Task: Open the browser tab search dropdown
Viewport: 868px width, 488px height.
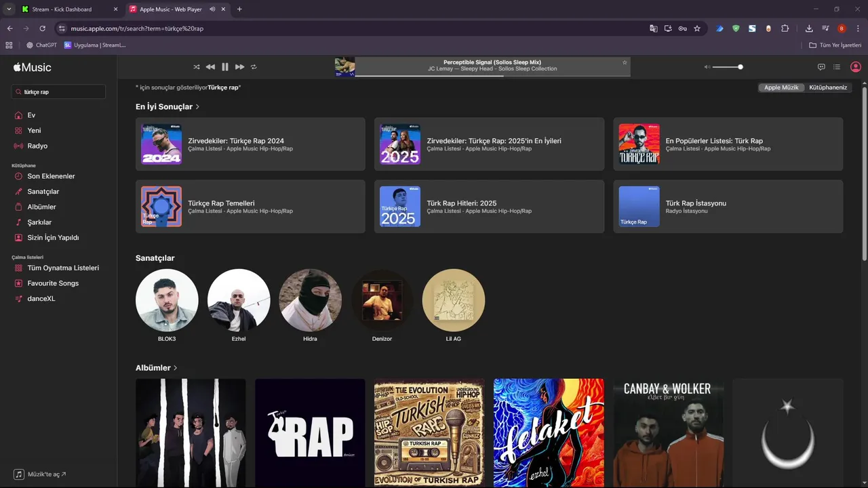Action: [x=9, y=9]
